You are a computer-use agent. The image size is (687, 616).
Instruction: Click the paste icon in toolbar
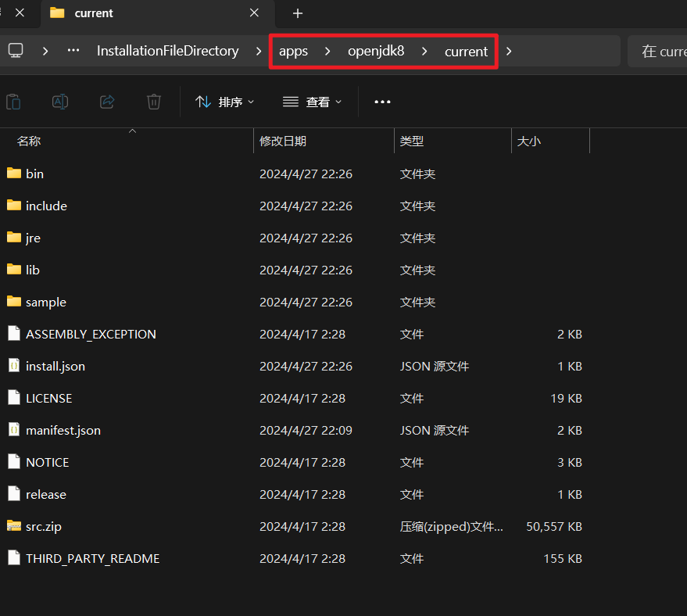(x=13, y=102)
